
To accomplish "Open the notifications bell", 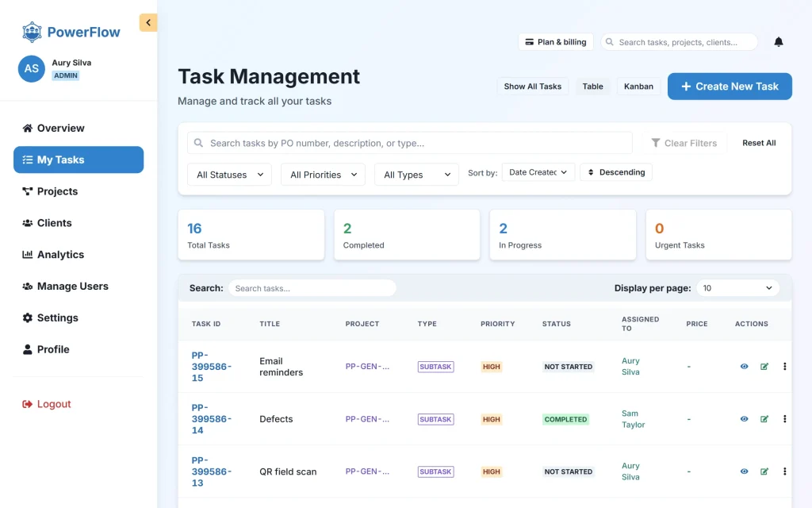I will tap(779, 42).
